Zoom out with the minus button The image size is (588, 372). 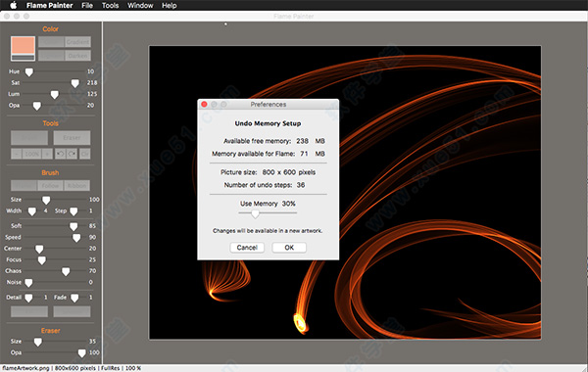pyautogui.click(x=16, y=154)
